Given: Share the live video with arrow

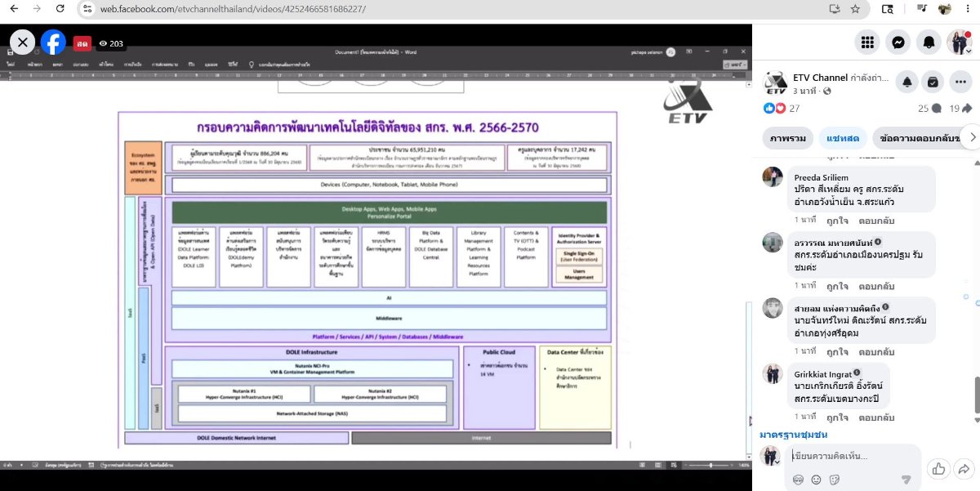Looking at the screenshot, I should (x=964, y=469).
